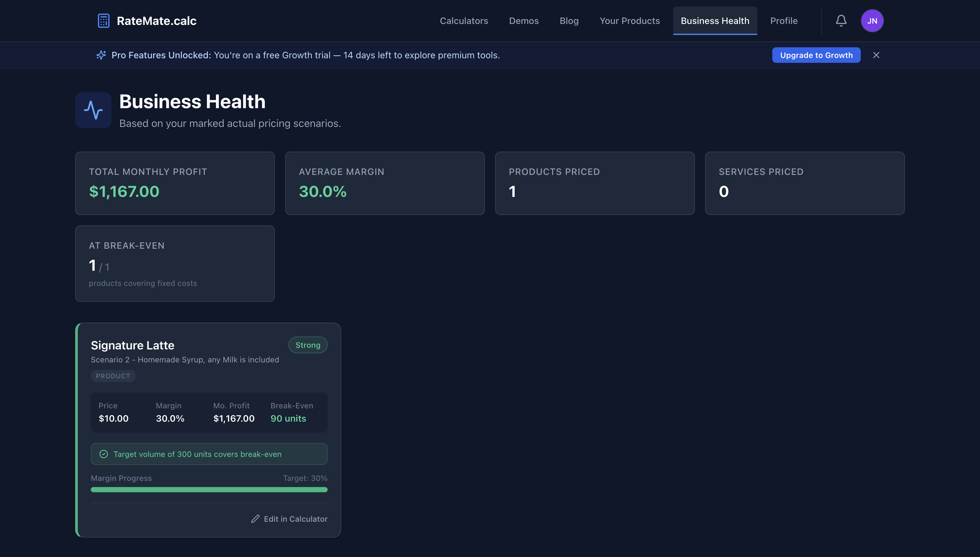Click the Margin Progress label
This screenshot has height=557, width=980.
[x=121, y=478]
